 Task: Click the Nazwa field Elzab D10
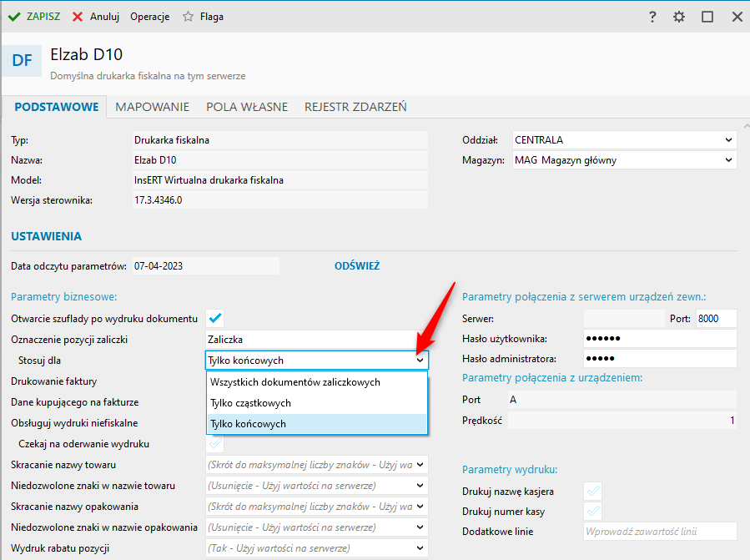(279, 160)
